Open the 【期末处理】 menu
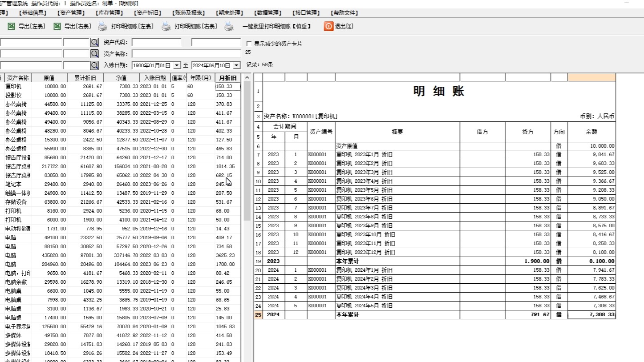This screenshot has width=644, height=362. [x=230, y=13]
